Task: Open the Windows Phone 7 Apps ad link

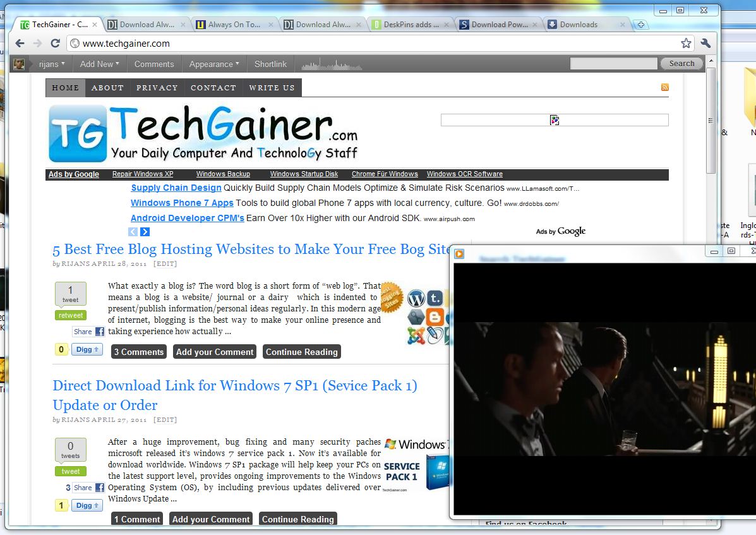Action: pyautogui.click(x=182, y=203)
